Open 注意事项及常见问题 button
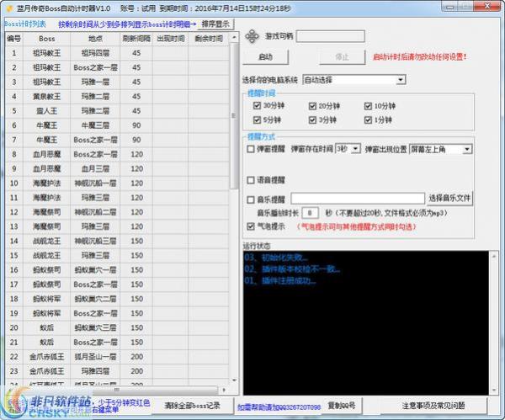The image size is (505, 420). 433,406
